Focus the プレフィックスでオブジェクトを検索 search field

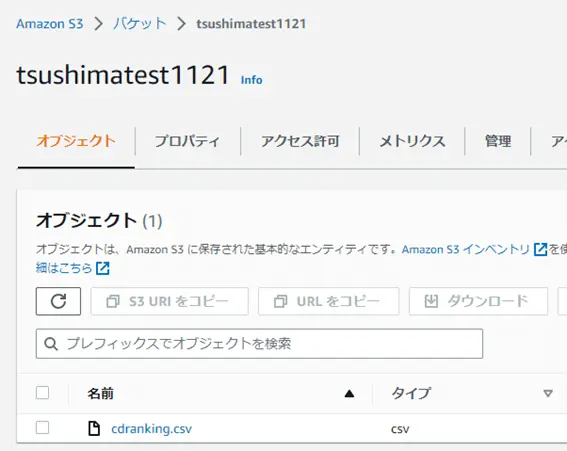(259, 344)
